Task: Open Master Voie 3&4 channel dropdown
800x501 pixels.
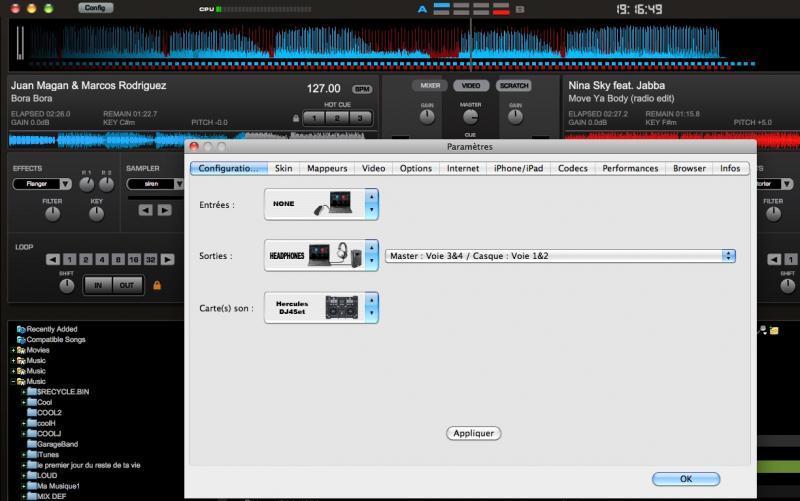Action: point(560,256)
